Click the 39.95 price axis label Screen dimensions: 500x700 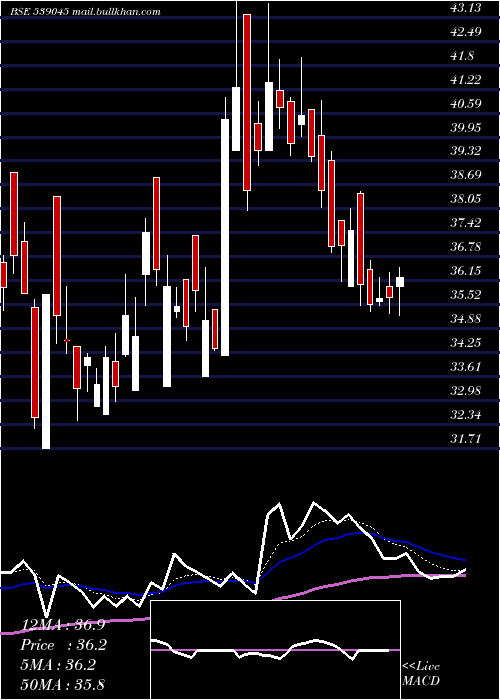coord(467,128)
